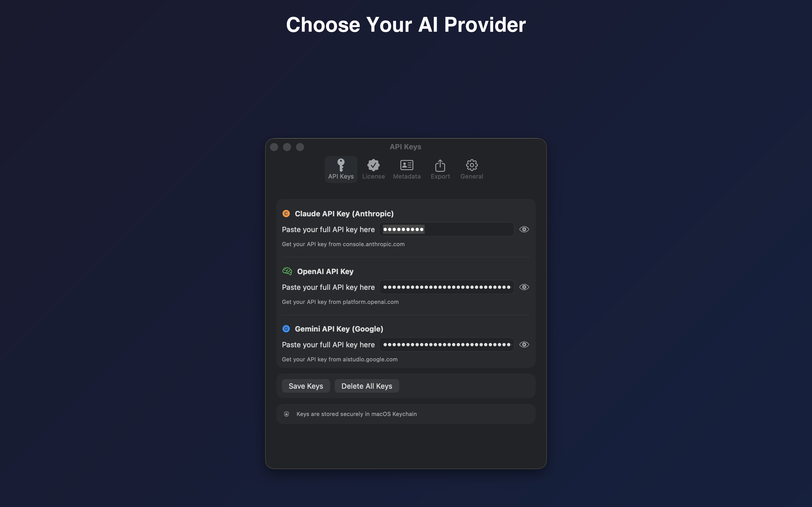Click the API Keys window title text
This screenshot has width=812, height=507.
[405, 147]
